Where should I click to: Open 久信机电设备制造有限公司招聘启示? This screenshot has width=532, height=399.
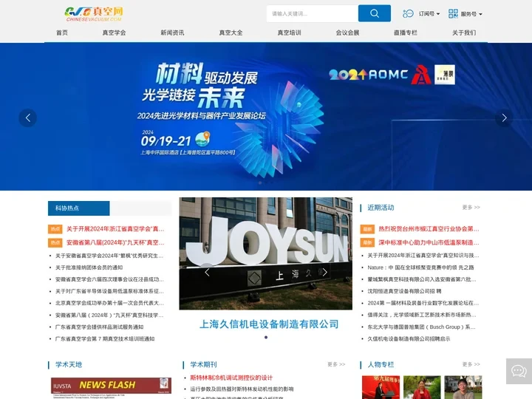[x=409, y=338]
